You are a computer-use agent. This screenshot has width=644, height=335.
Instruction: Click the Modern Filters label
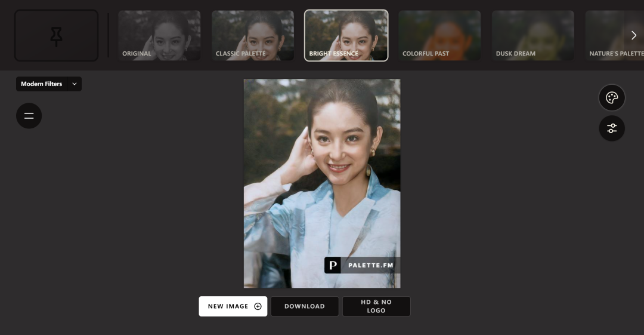(42, 84)
